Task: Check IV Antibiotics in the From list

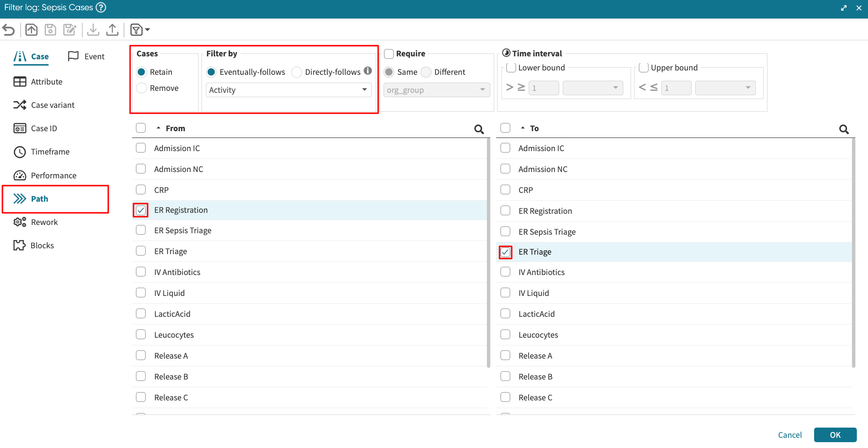Action: coord(141,272)
